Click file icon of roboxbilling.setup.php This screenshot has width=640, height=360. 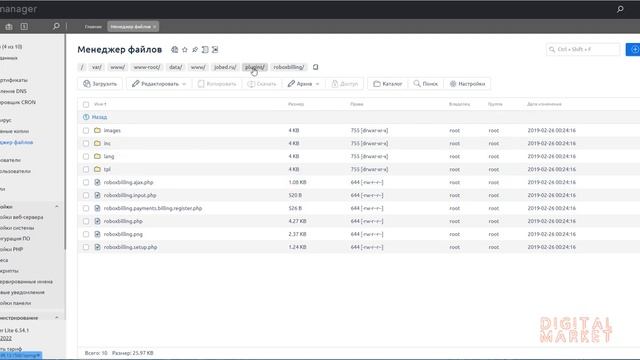coord(97,247)
